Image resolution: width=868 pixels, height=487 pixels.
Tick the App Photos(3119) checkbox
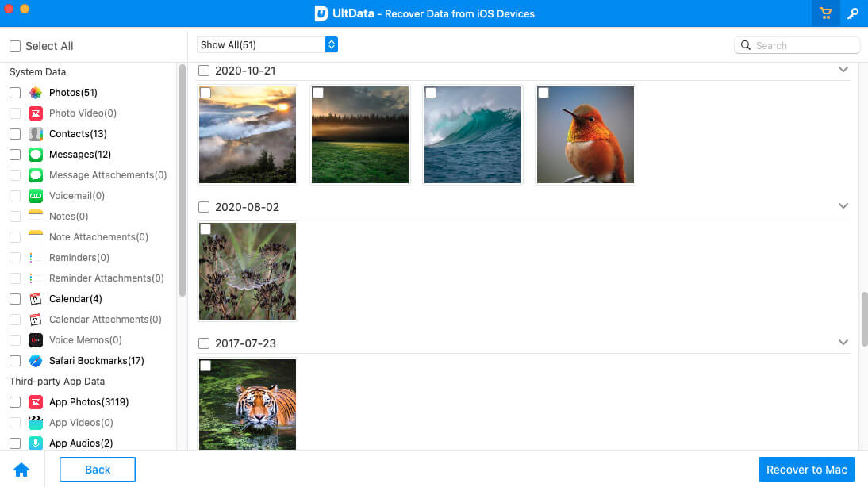pyautogui.click(x=15, y=402)
